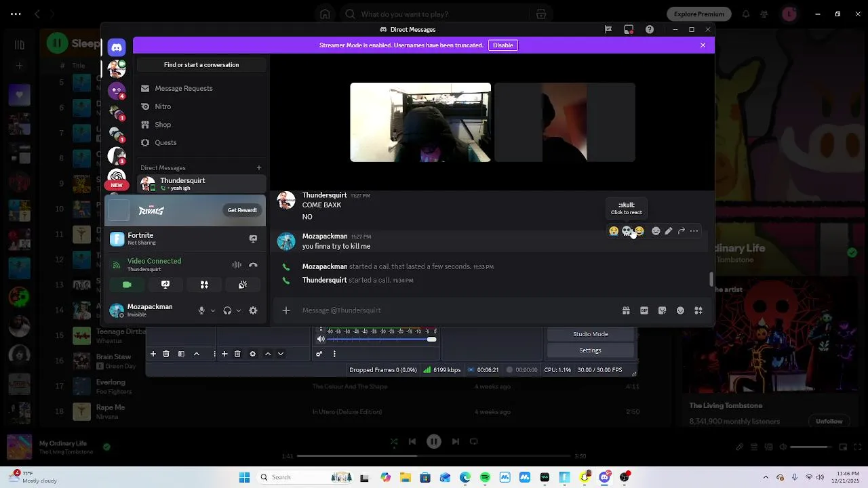Open the Discord inbox icon

point(629,29)
